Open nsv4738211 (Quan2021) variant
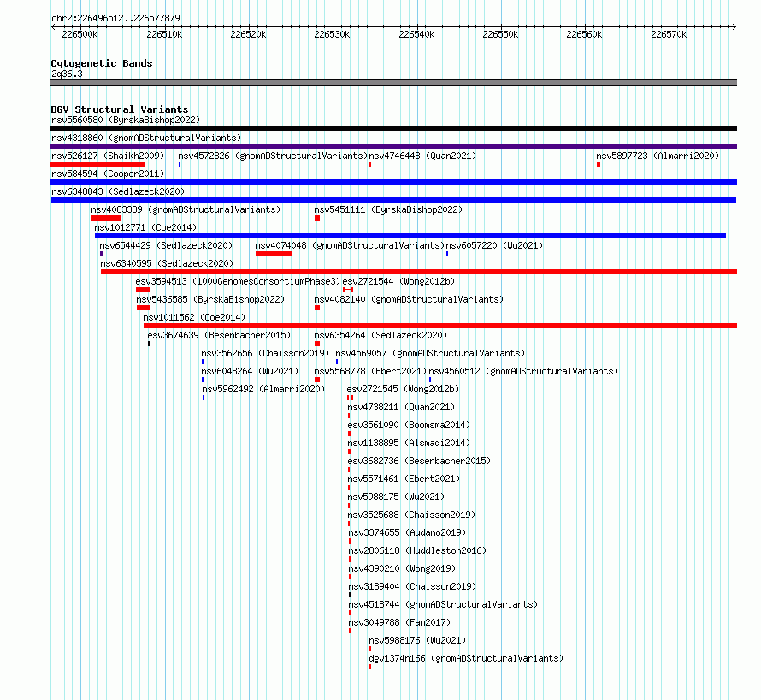This screenshot has width=761, height=700. 401,407
